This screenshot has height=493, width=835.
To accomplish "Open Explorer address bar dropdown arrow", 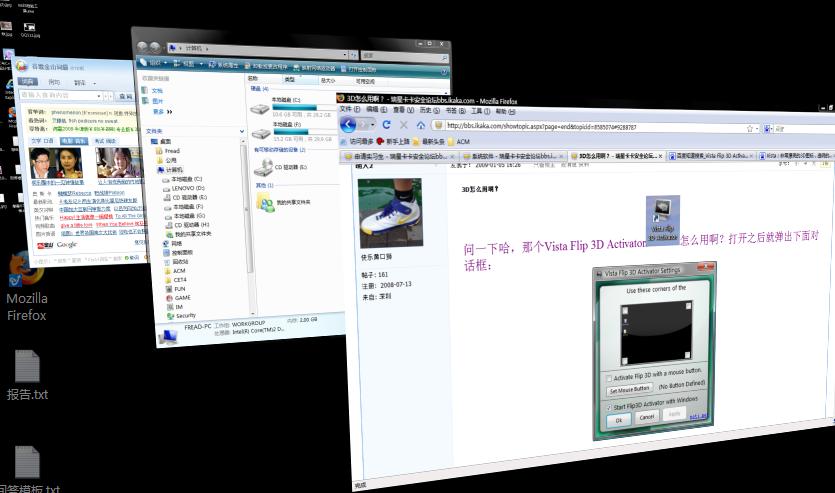I will (x=345, y=54).
